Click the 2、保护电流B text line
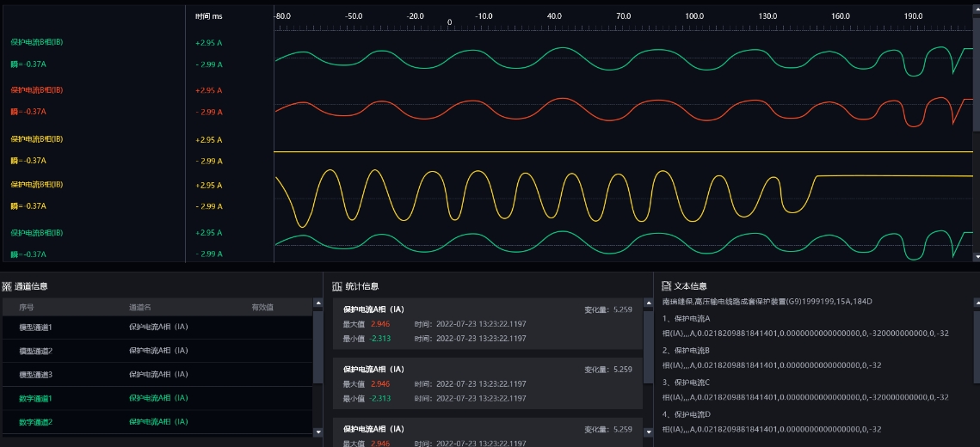Image resolution: width=980 pixels, height=447 pixels. [x=686, y=350]
